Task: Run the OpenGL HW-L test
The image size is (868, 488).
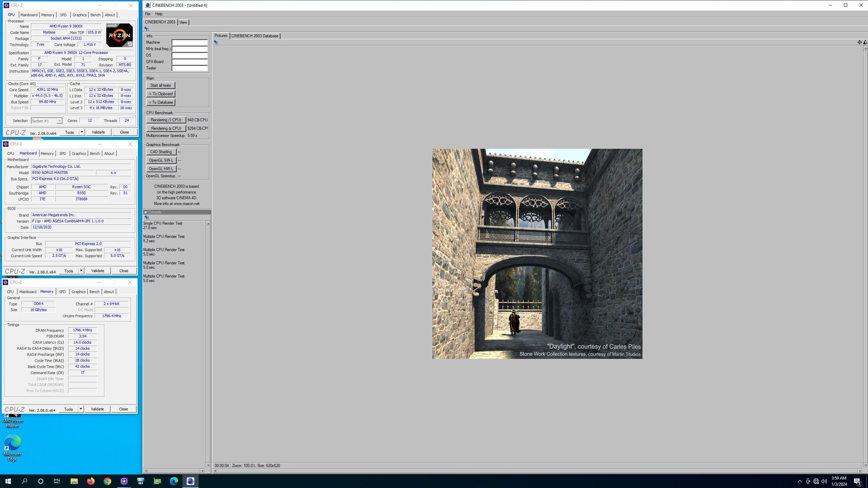Action: tap(161, 169)
